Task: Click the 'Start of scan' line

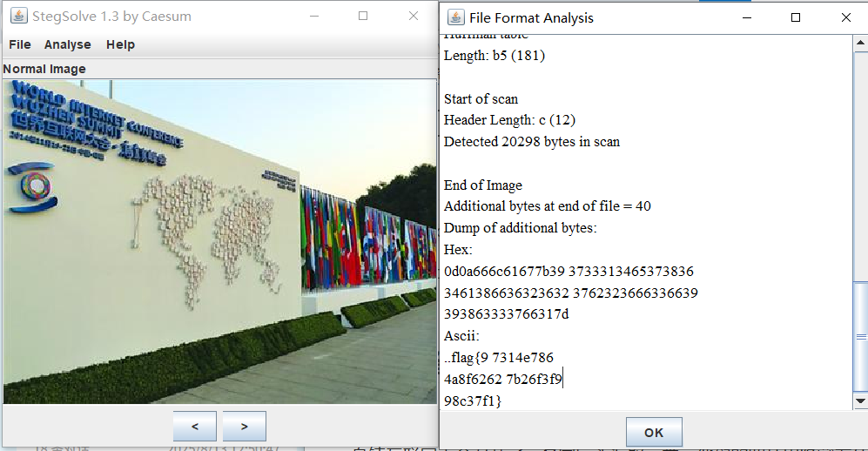Action: click(x=481, y=99)
